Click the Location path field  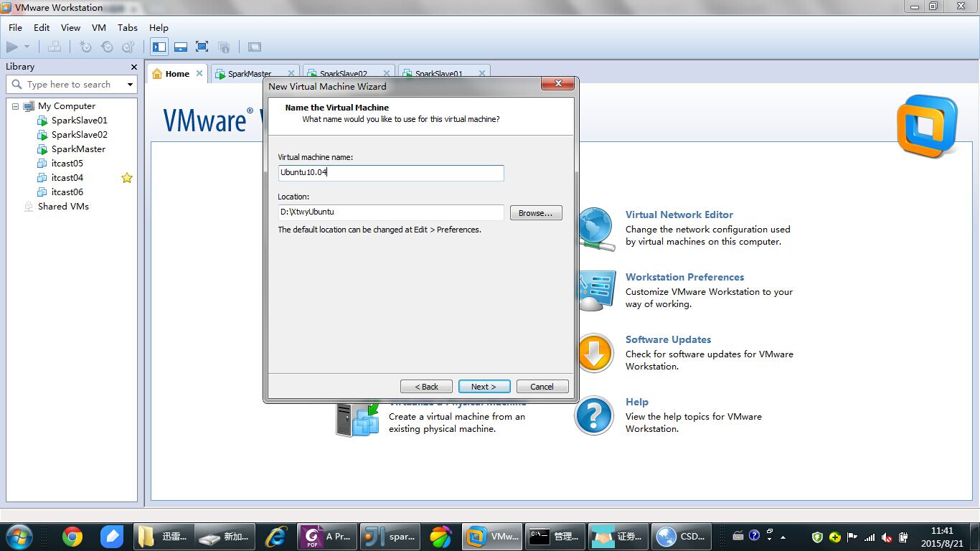click(x=391, y=212)
